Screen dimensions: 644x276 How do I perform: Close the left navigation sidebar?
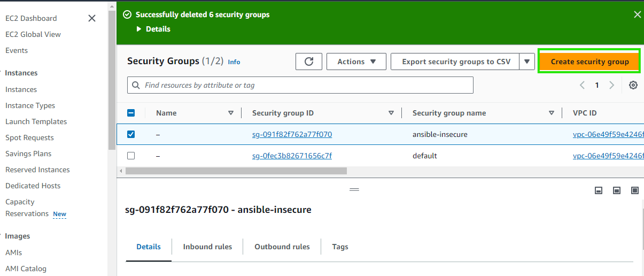click(x=92, y=18)
